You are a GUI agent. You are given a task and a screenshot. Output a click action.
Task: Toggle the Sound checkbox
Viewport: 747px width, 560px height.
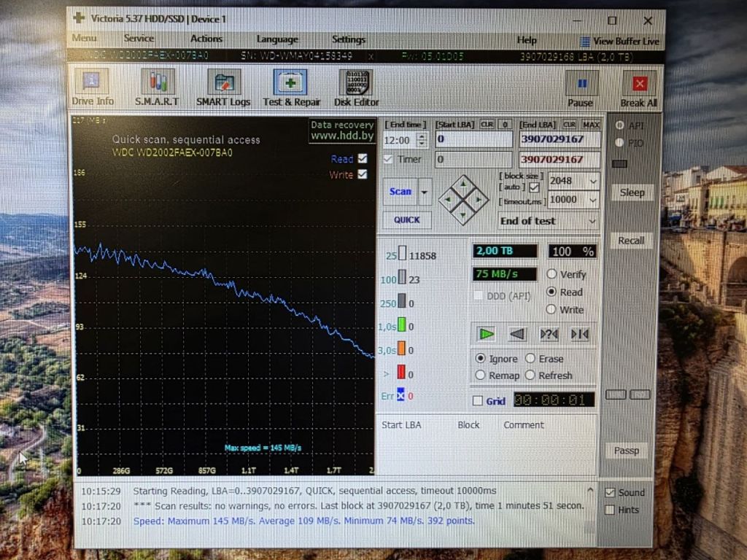610,492
